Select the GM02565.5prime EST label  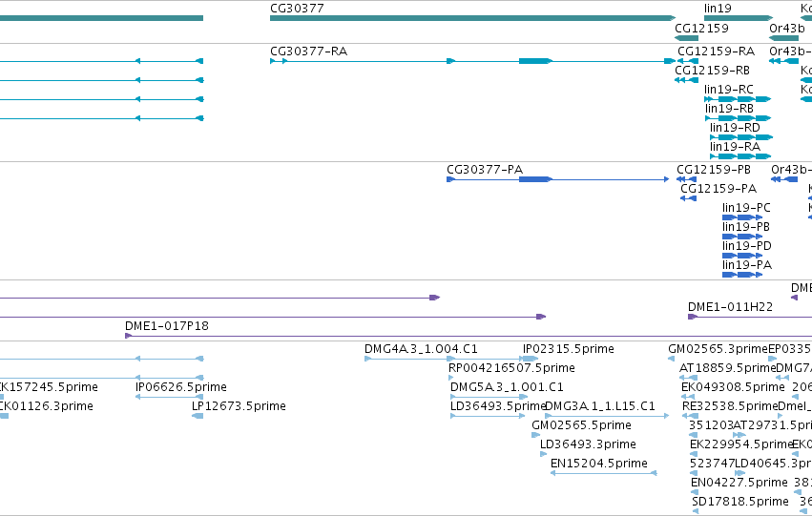tap(581, 425)
